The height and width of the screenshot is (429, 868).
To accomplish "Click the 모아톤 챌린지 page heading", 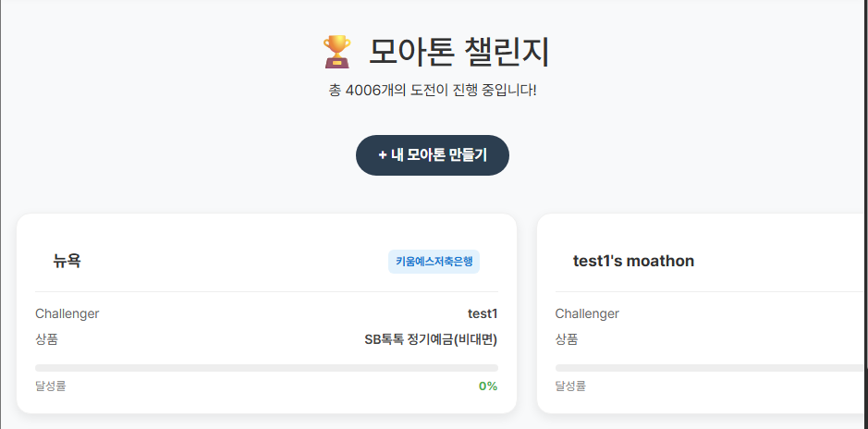I will [458, 52].
